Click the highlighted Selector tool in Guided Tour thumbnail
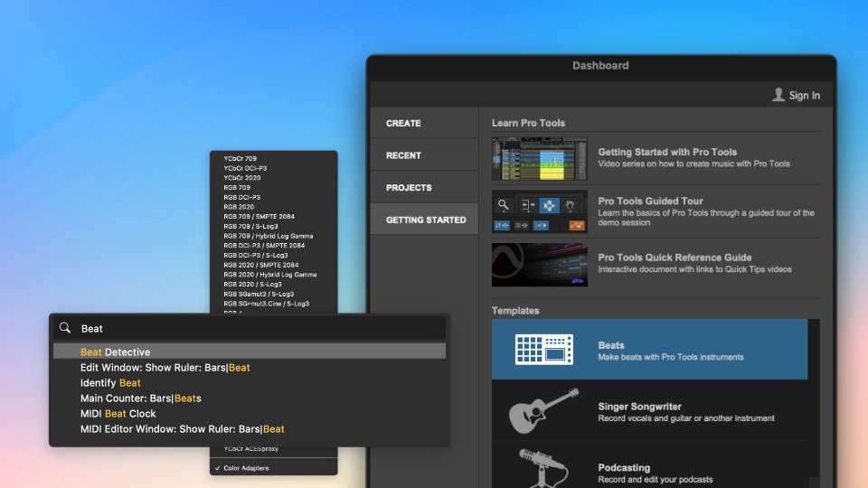The height and width of the screenshot is (488, 868). (x=549, y=206)
